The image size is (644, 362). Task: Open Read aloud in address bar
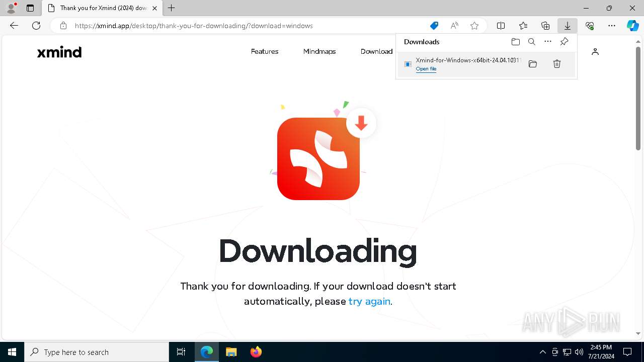coord(454,26)
